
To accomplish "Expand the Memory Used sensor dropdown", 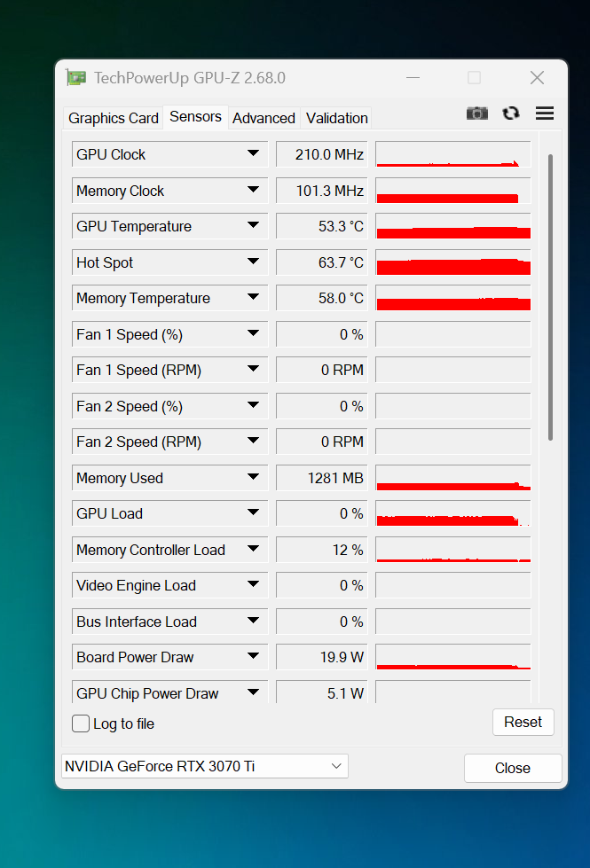I will click(x=253, y=478).
